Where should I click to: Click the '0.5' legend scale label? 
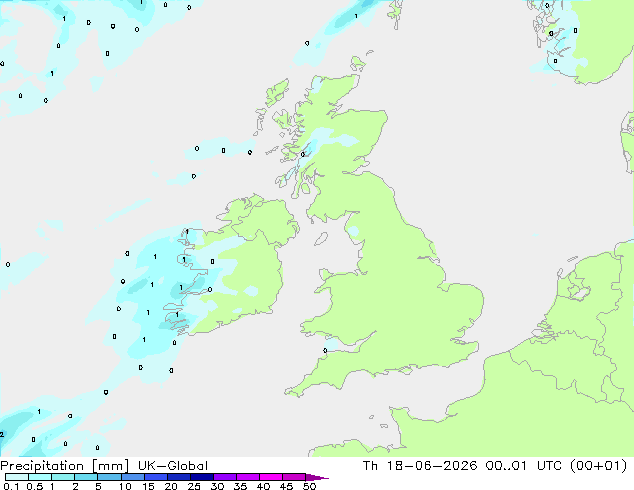35,486
